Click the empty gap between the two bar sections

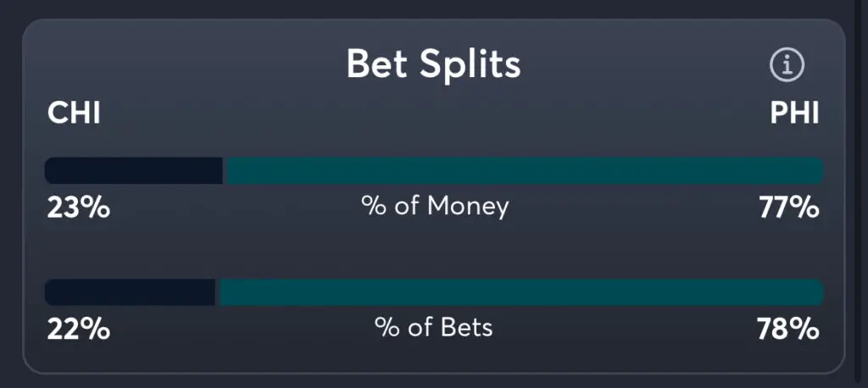tap(434, 250)
